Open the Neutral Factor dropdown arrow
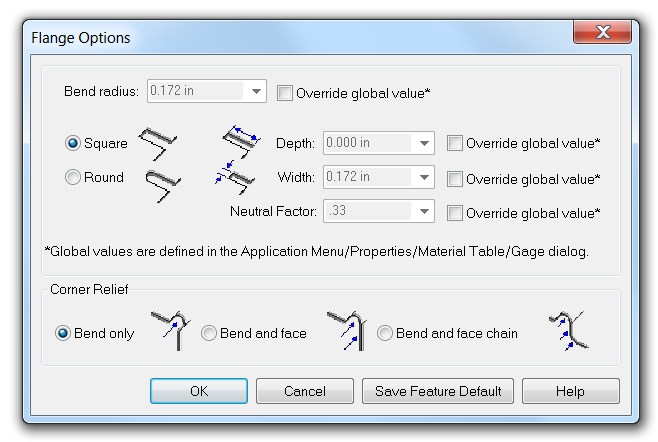 424,211
